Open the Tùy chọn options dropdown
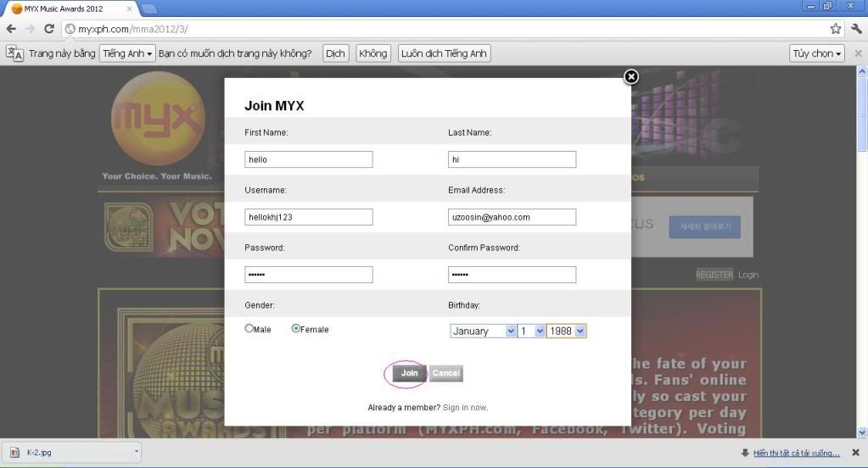 [x=817, y=53]
